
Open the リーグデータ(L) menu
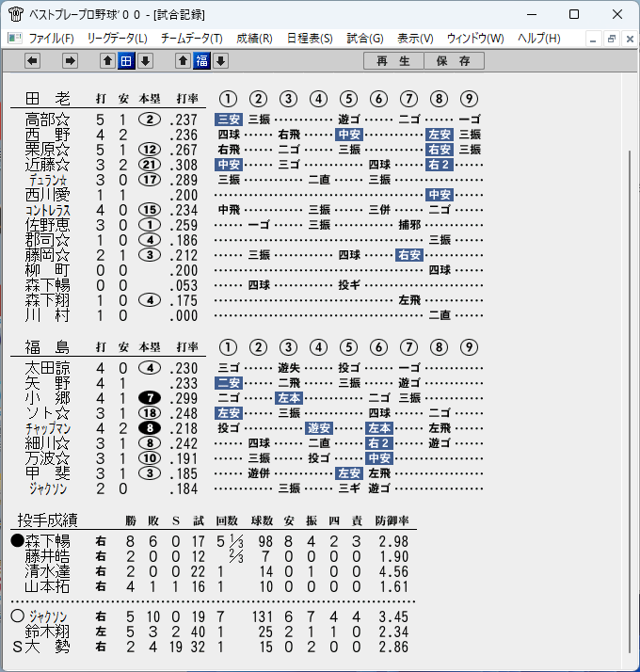[x=117, y=39]
